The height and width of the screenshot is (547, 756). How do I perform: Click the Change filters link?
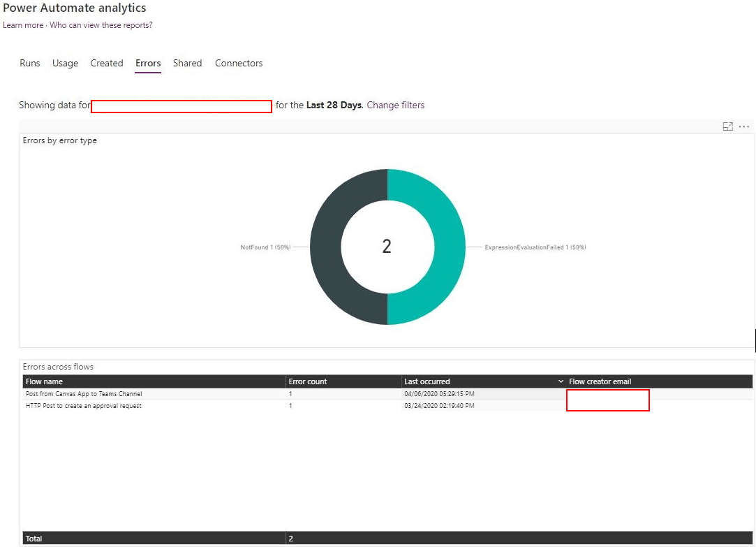click(x=395, y=105)
